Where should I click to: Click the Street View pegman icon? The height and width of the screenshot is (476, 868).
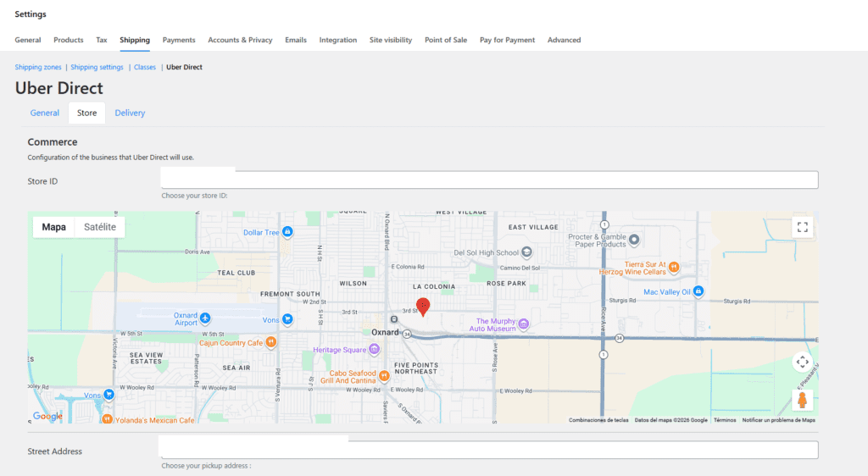point(802,400)
